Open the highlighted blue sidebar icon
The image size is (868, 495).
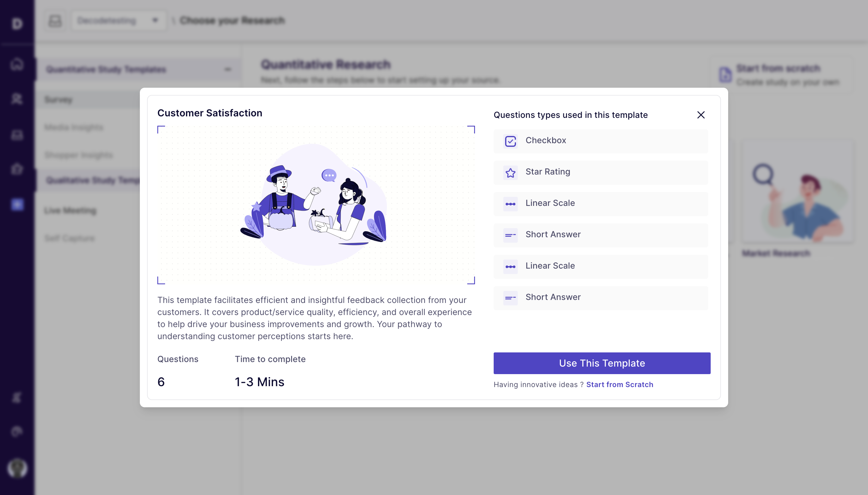click(x=17, y=205)
